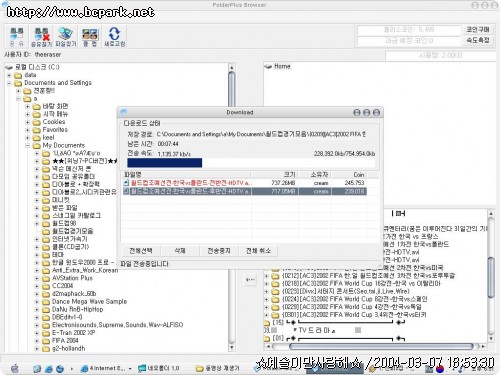Click the speed test button

[x=478, y=40]
